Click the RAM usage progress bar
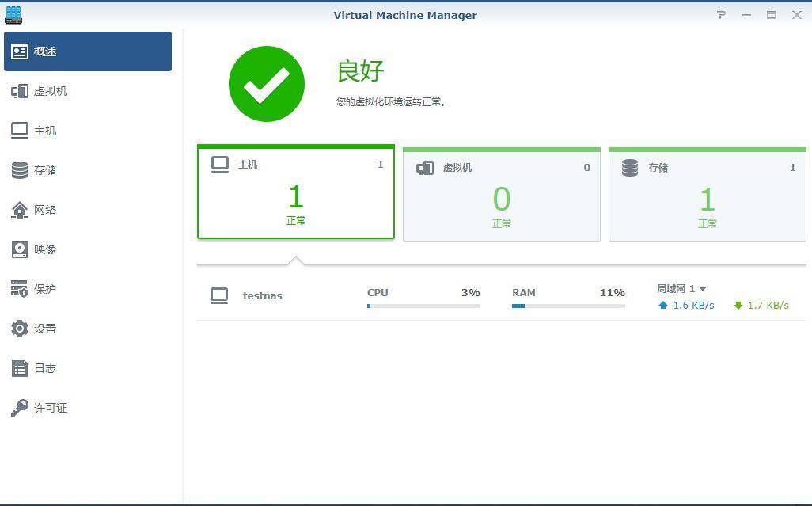This screenshot has width=812, height=506. tap(568, 306)
